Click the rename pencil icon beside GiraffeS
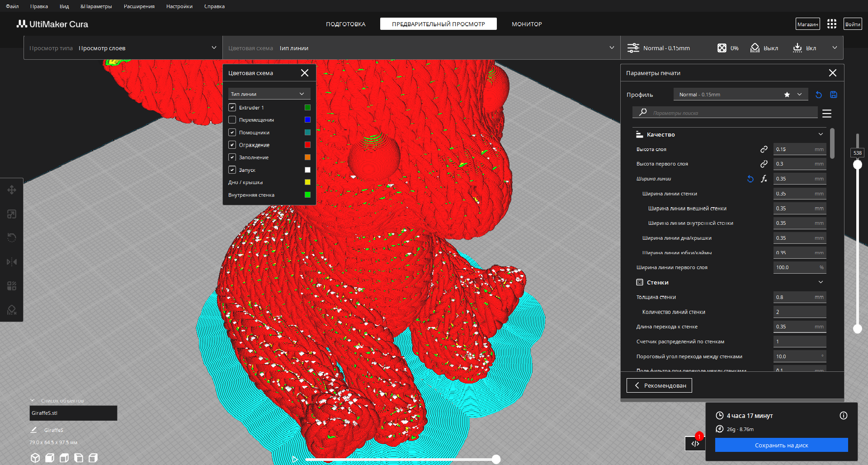This screenshot has height=465, width=868. [x=34, y=430]
